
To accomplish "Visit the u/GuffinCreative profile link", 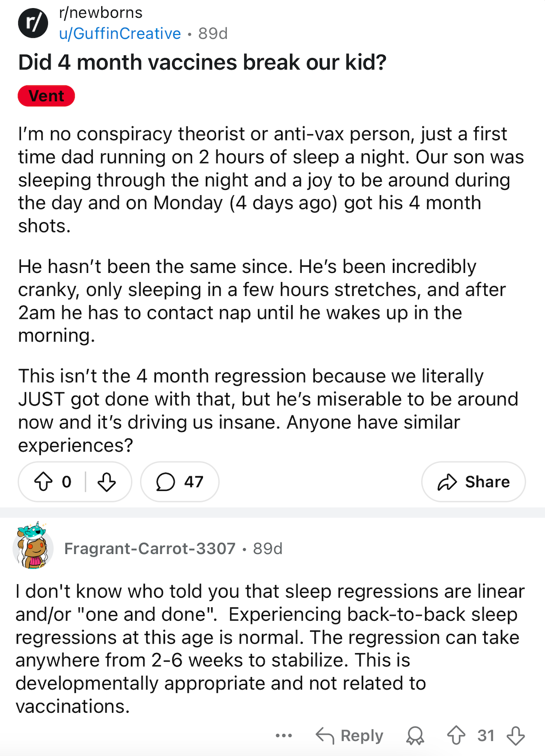I will pos(120,34).
